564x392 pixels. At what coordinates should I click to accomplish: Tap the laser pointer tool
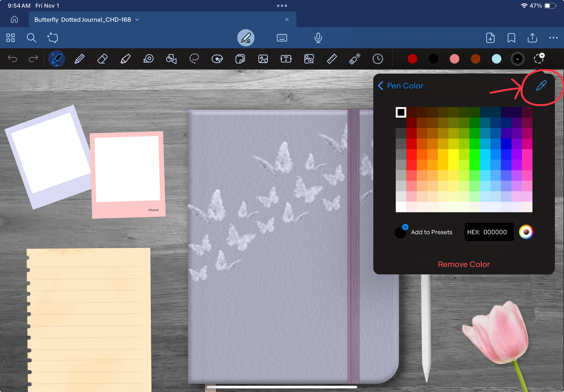(x=355, y=59)
